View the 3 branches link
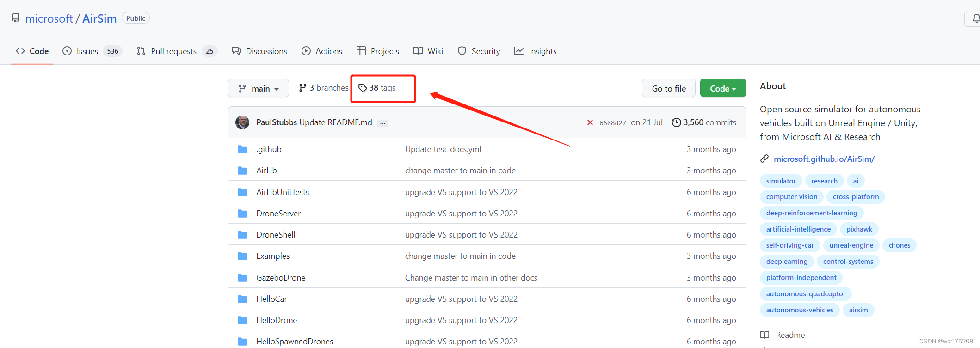The width and height of the screenshot is (980, 348). (x=324, y=88)
